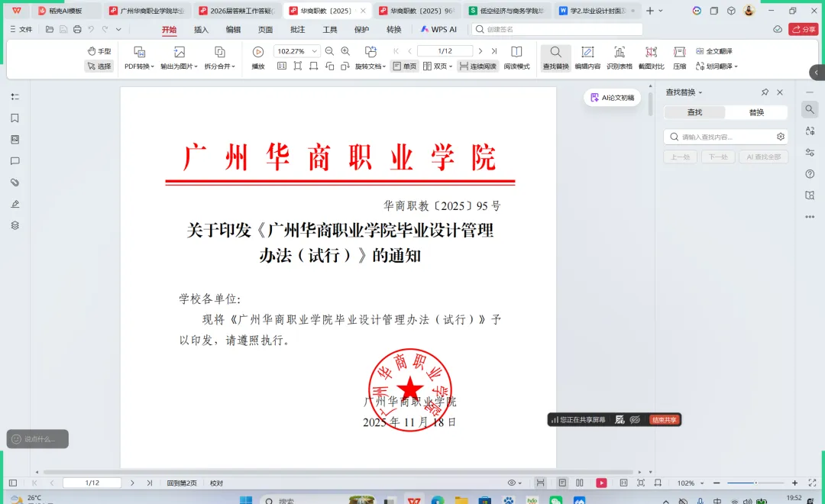This screenshot has width=825, height=504.
Task: Open the zoom percentage dropdown
Action: (315, 50)
